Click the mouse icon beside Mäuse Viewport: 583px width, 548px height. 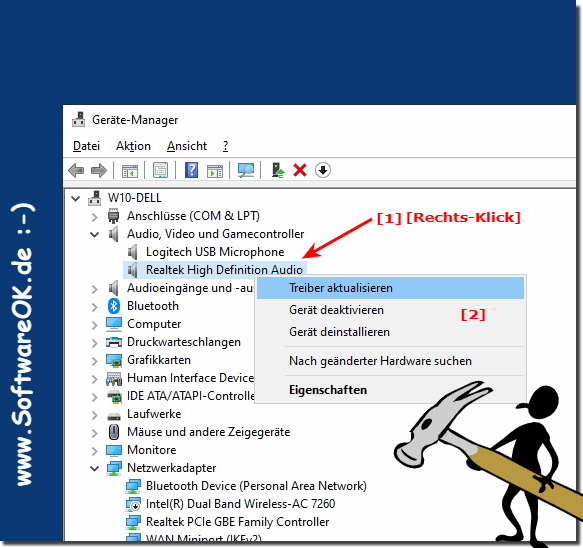(x=114, y=432)
